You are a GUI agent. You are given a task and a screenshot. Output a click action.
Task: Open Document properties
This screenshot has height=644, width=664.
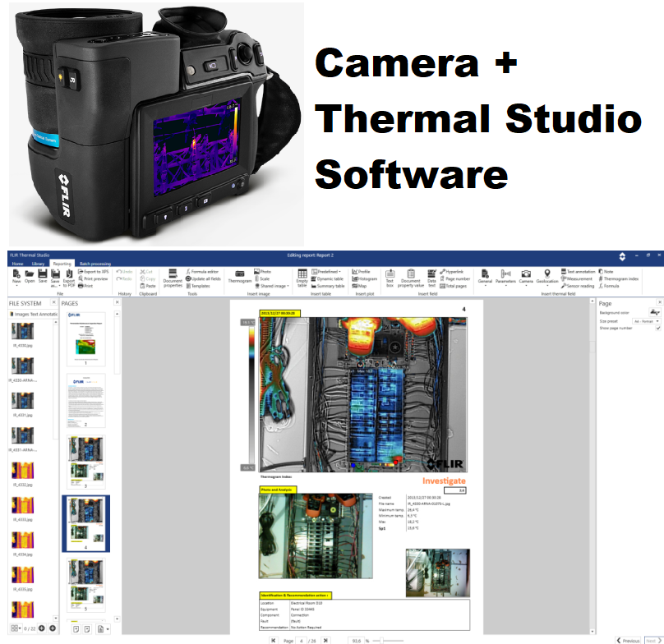click(173, 278)
